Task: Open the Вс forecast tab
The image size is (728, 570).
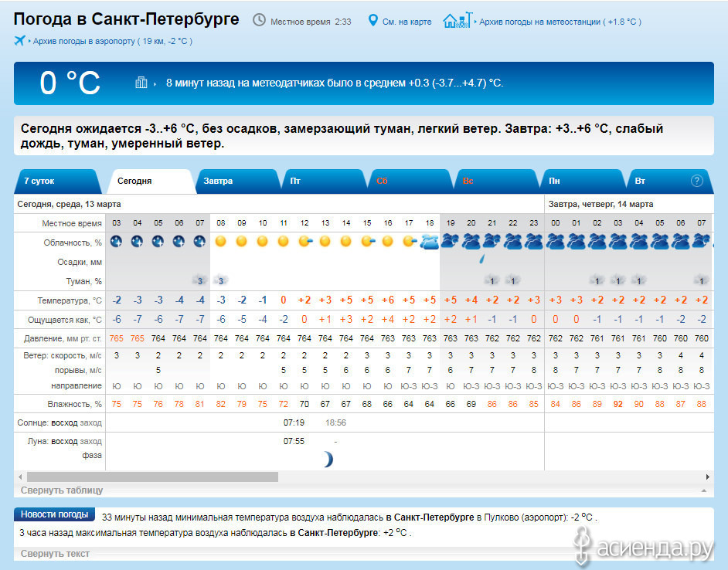Action: click(496, 181)
